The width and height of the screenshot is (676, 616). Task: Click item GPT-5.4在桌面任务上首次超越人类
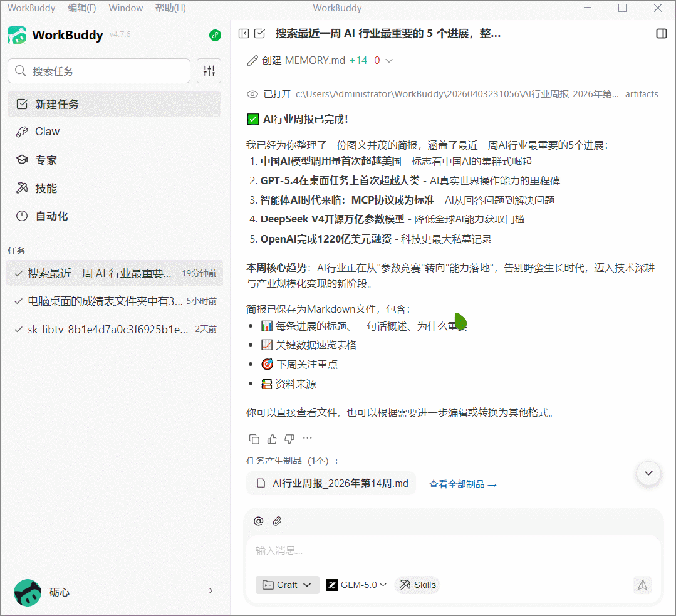pyautogui.click(x=340, y=180)
